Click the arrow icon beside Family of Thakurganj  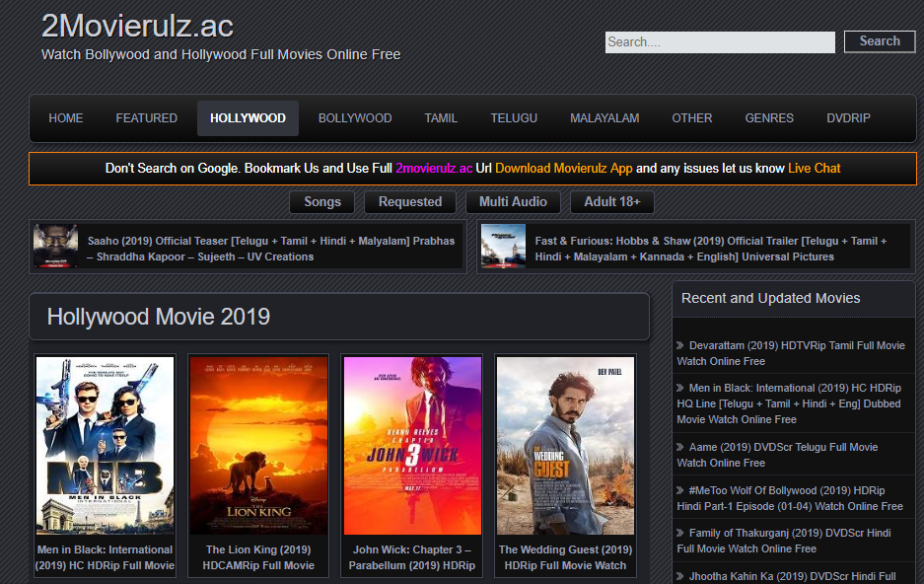(x=680, y=533)
